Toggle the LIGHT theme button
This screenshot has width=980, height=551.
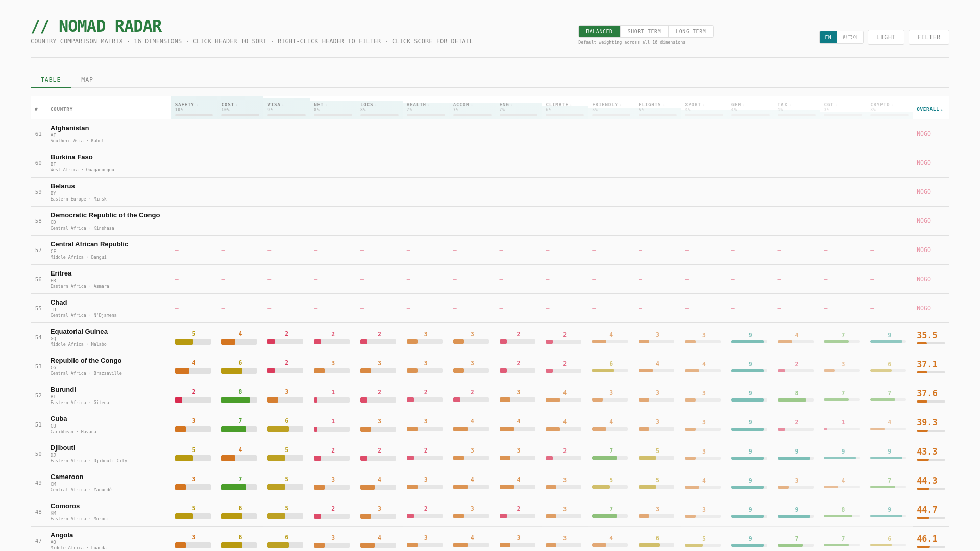point(886,37)
